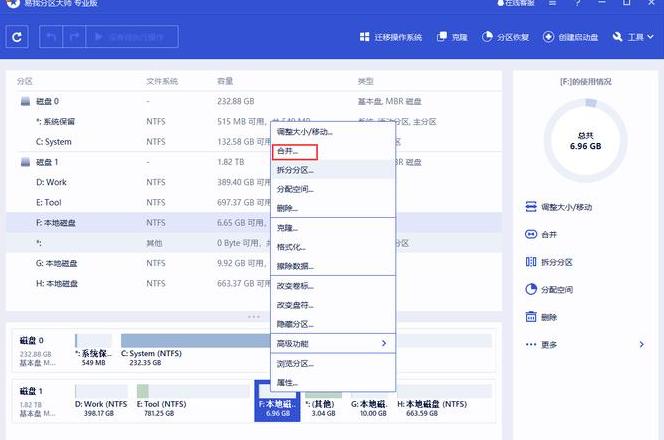The image size is (664, 440).
Task: Expand the 高级功能 submenu arrow
Action: 384,343
